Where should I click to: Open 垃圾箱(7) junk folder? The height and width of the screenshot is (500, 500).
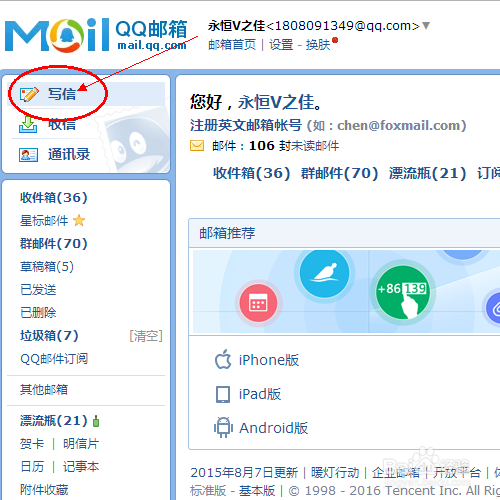click(49, 336)
